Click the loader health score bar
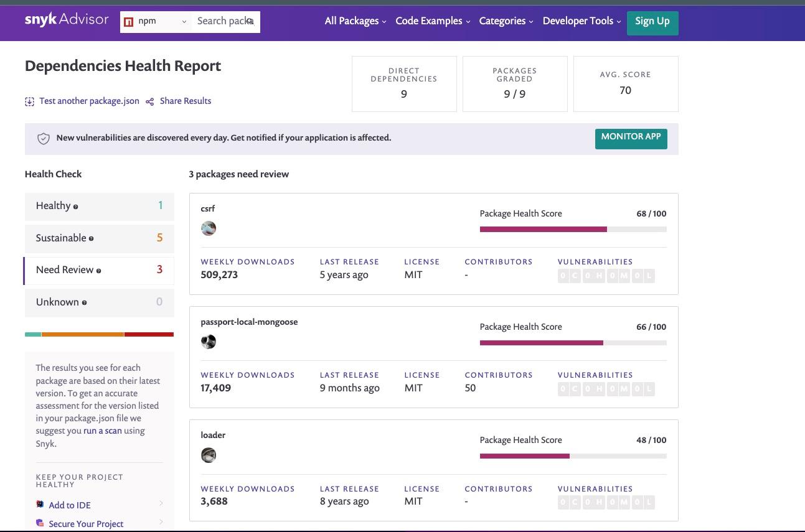805x532 pixels. pos(573,456)
